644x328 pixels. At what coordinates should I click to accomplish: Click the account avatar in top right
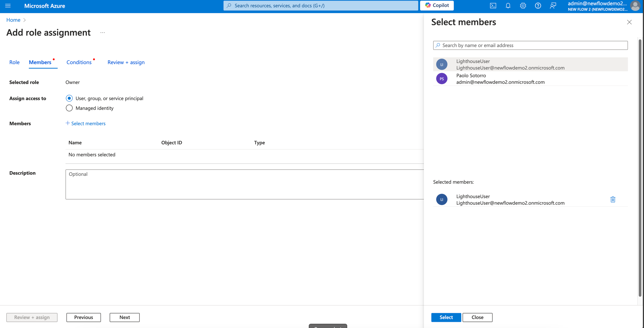635,6
